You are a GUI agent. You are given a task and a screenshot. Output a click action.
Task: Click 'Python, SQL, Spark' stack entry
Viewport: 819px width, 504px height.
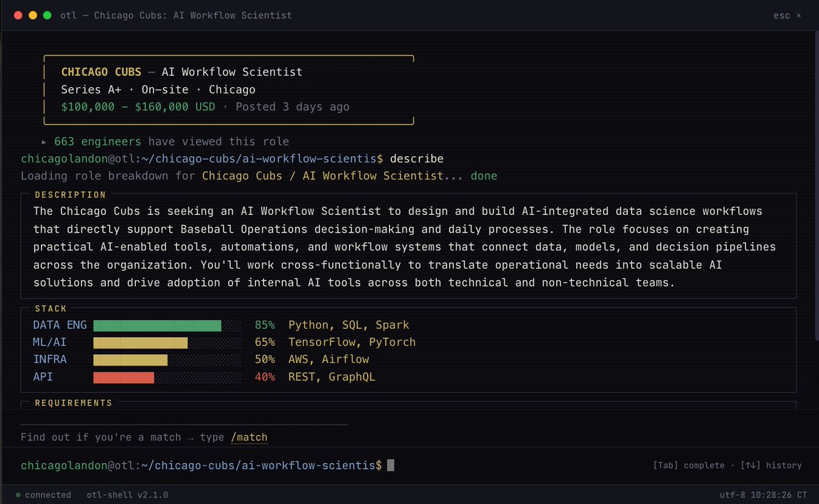pos(349,325)
